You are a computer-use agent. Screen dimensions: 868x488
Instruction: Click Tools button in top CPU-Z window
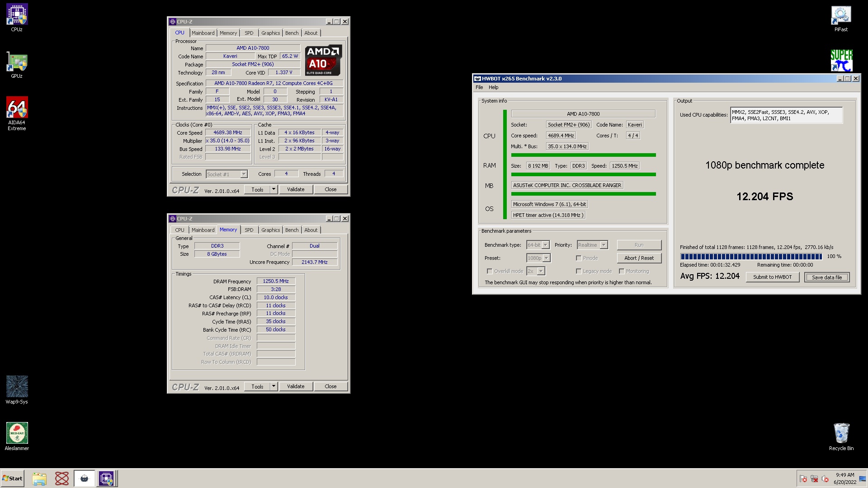(x=257, y=190)
